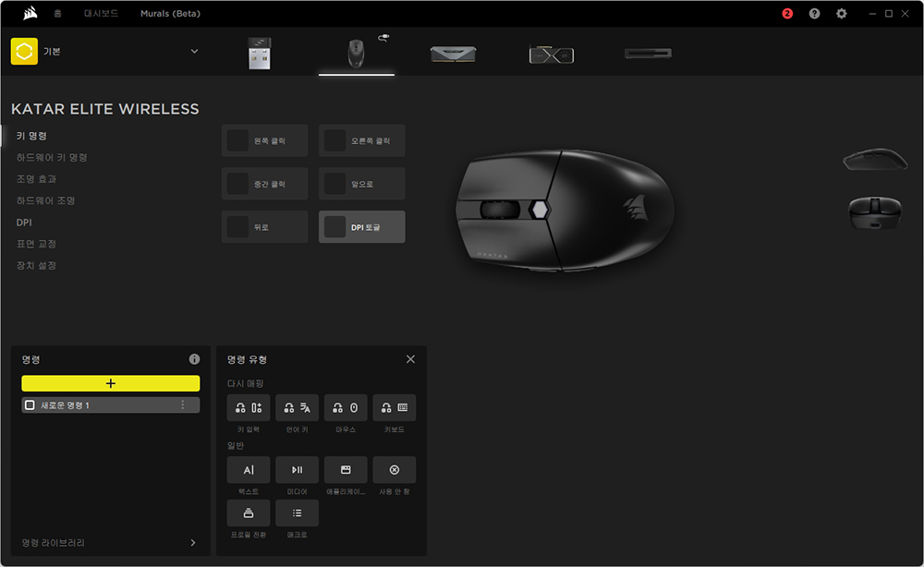Select the flat bar device icon
This screenshot has height=567, width=924.
click(x=648, y=54)
